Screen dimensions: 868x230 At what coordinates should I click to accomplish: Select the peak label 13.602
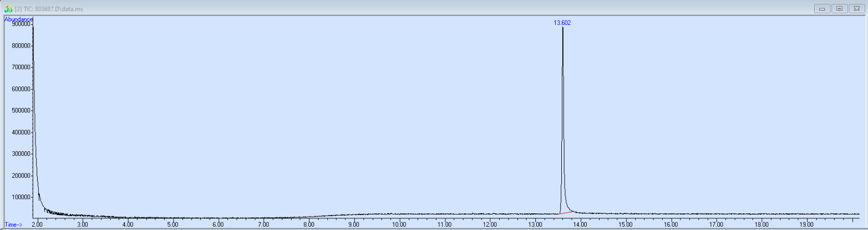coord(562,23)
